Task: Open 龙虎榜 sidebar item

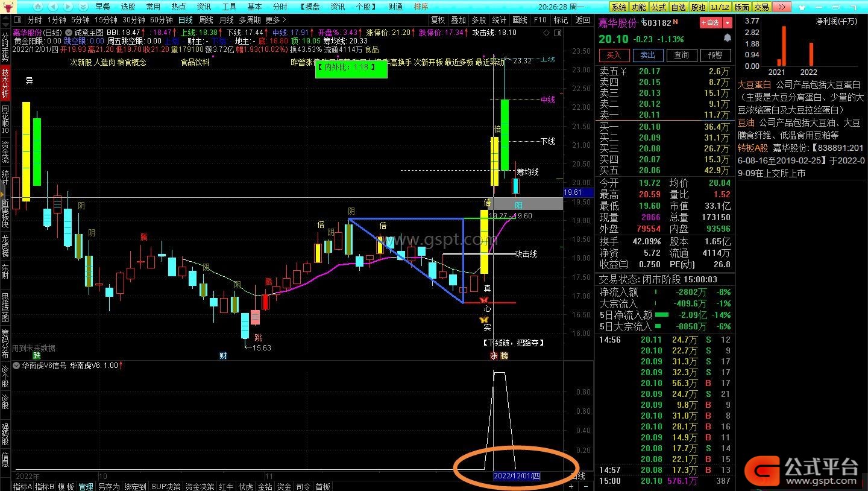Action: (5, 246)
